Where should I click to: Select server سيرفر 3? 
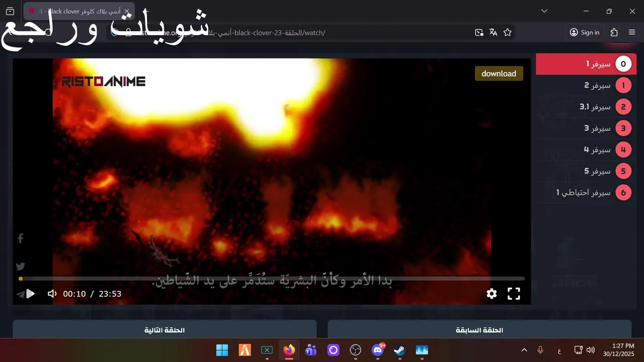(586, 128)
